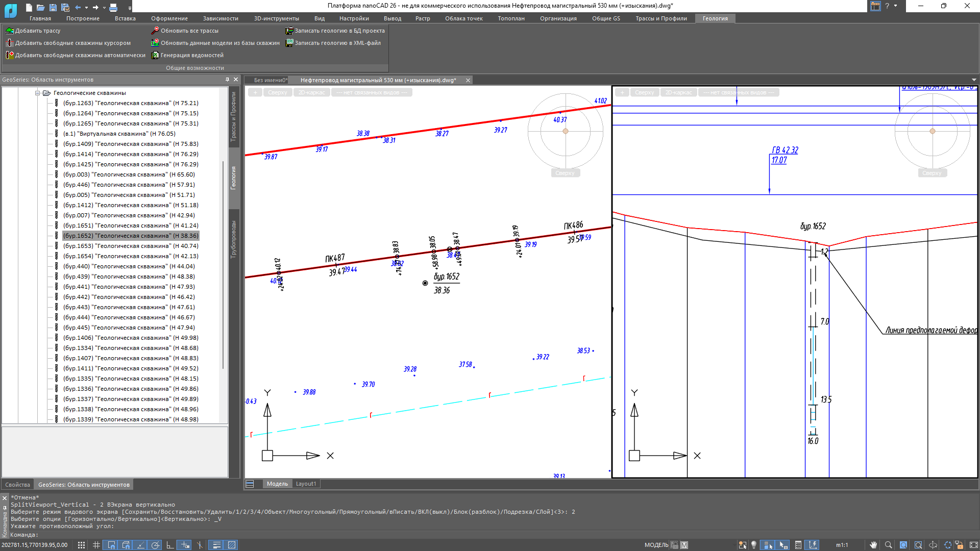This screenshot has height=551, width=980.
Task: Open Генерация ведомостей tool
Action: coord(187,55)
